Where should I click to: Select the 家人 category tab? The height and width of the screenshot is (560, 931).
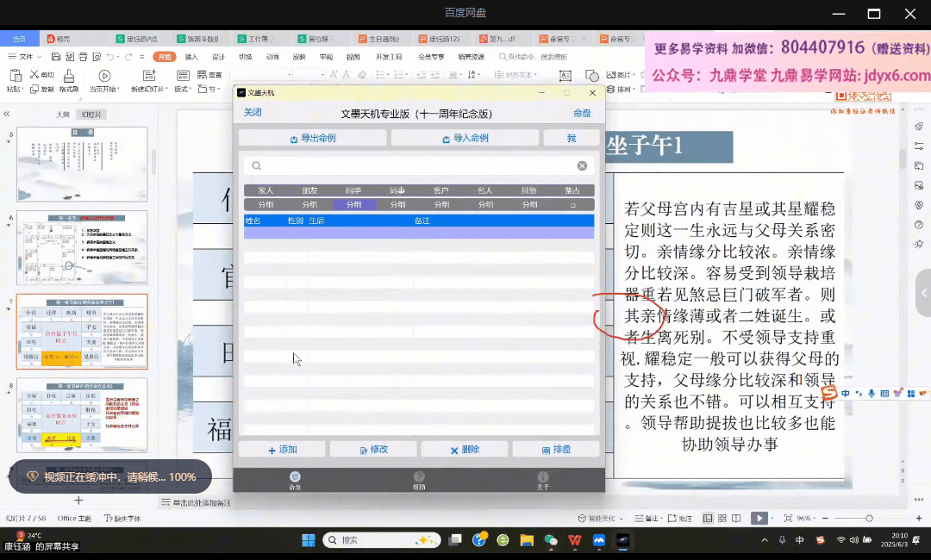point(266,190)
